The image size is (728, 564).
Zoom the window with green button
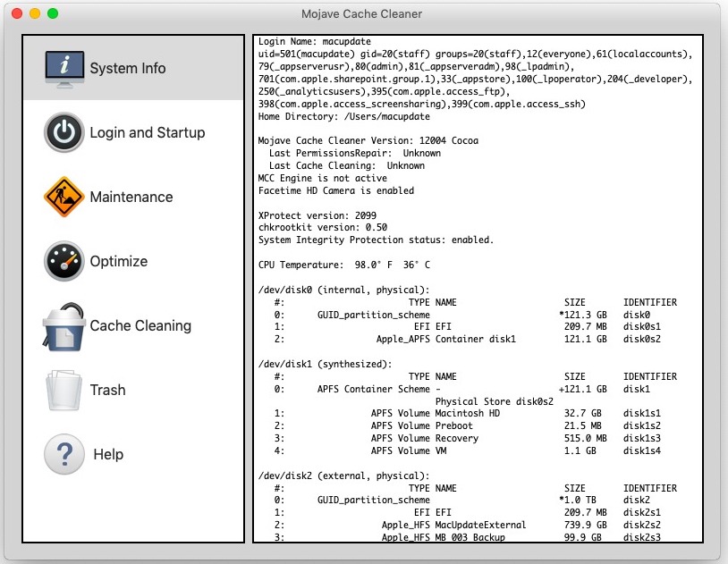(53, 13)
